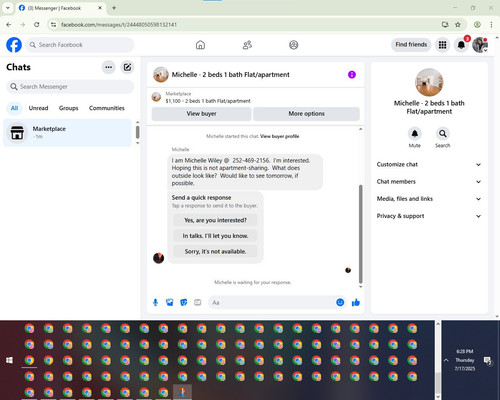This screenshot has height=400, width=500.
Task: Open site information icon in address bar
Action: 53,25
